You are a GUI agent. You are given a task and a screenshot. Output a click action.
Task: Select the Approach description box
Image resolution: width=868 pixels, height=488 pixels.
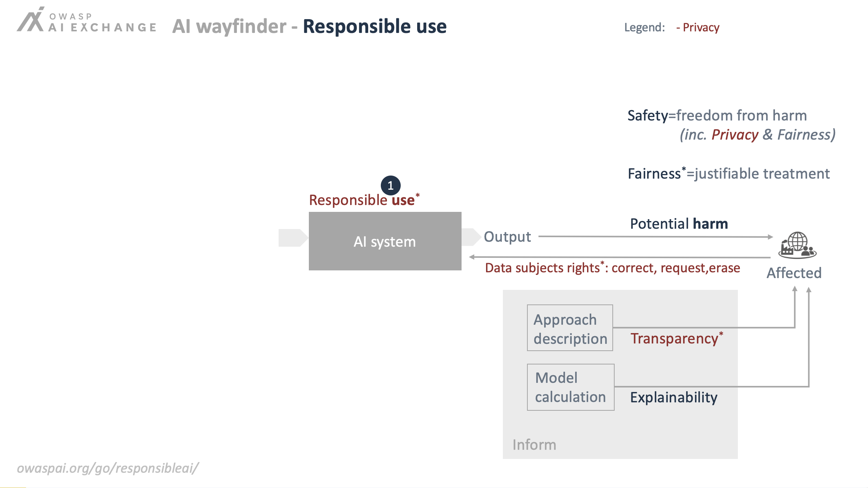(570, 328)
